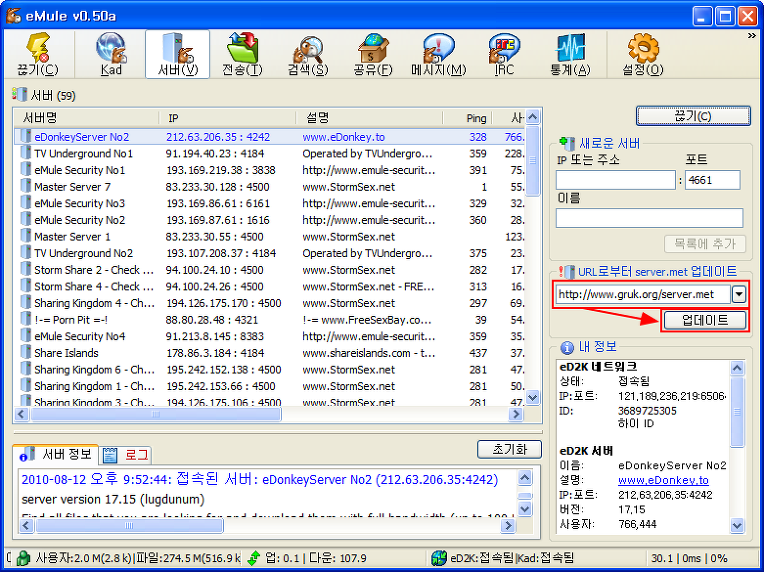Click the 초기화 button
This screenshot has width=764, height=572.
[x=509, y=449]
